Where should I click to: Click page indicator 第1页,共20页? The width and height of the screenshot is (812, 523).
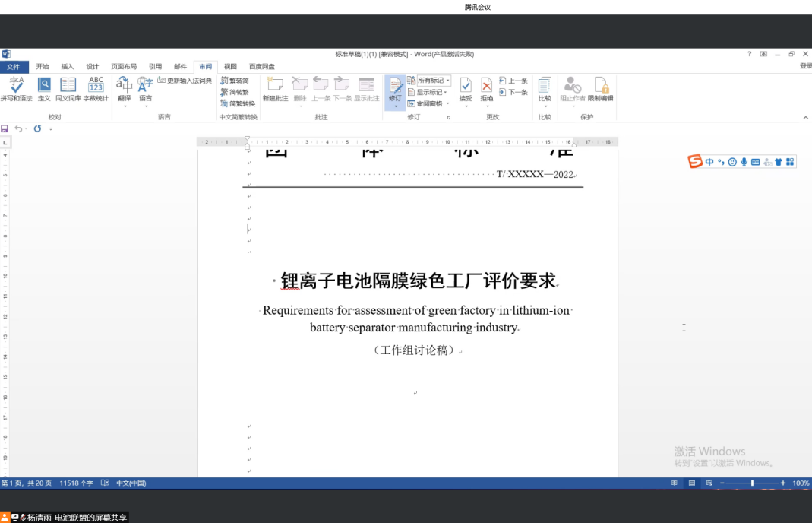click(27, 483)
